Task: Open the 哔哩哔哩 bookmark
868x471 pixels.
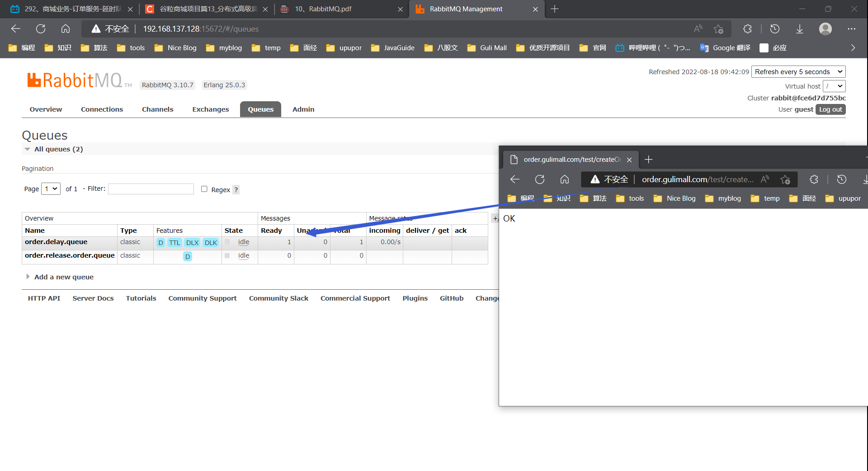Action: pyautogui.click(x=652, y=48)
